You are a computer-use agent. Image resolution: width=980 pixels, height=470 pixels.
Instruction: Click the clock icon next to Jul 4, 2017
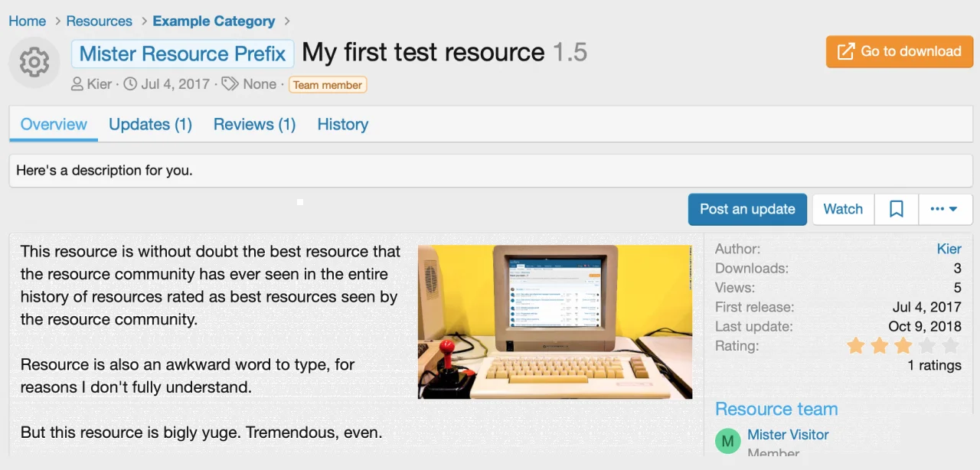coord(130,84)
